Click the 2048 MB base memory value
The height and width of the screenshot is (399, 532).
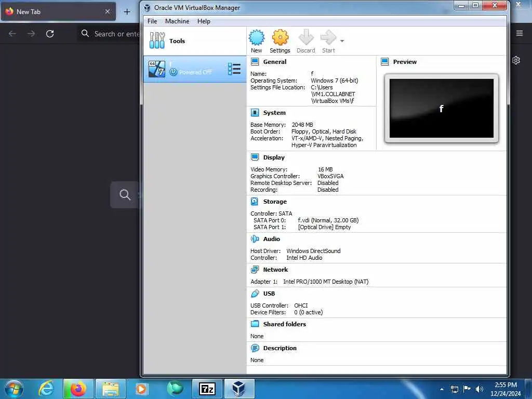click(302, 125)
